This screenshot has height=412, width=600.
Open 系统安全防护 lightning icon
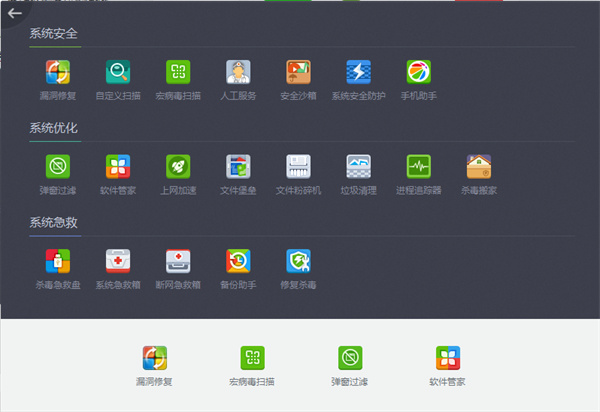click(x=359, y=72)
